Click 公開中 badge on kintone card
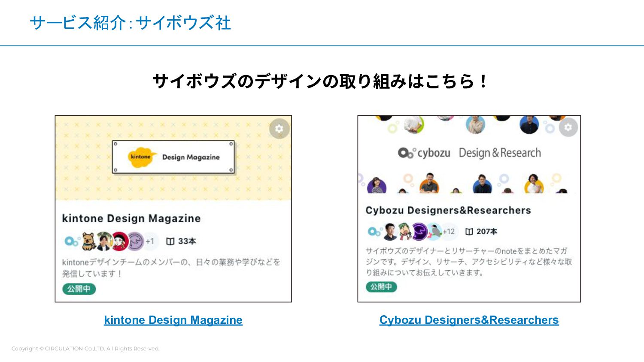This screenshot has height=362, width=644. pyautogui.click(x=79, y=289)
